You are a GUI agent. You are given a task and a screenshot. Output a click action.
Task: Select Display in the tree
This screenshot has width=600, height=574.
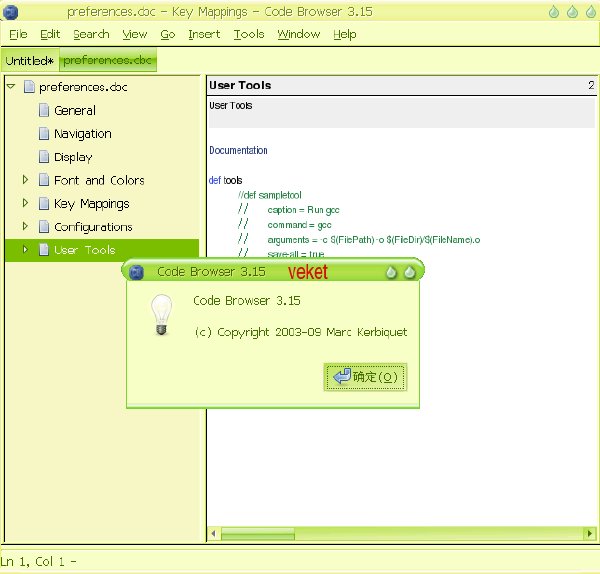pos(73,157)
